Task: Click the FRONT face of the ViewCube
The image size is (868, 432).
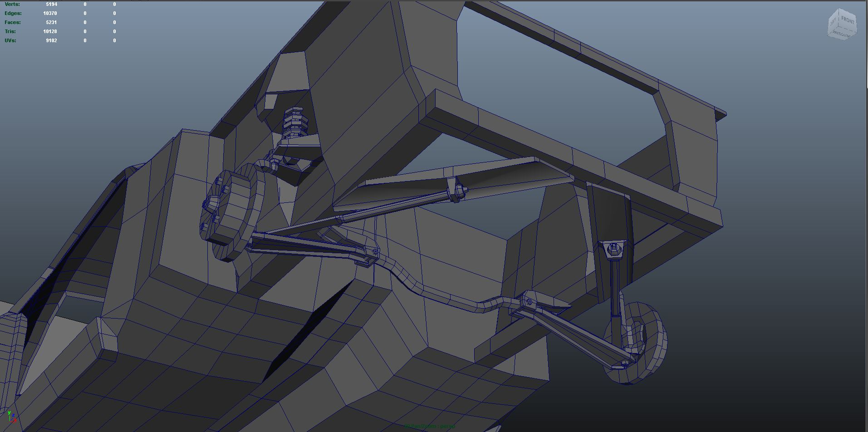Action: pyautogui.click(x=847, y=20)
